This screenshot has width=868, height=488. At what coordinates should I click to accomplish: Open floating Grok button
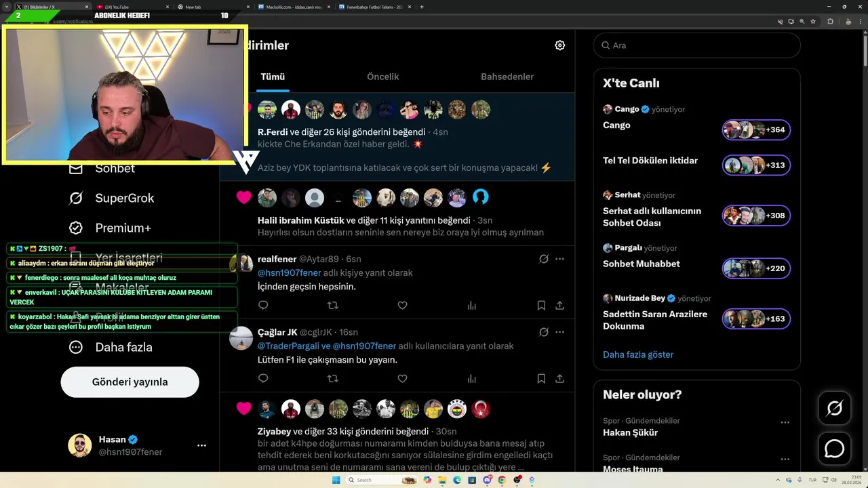coord(834,408)
